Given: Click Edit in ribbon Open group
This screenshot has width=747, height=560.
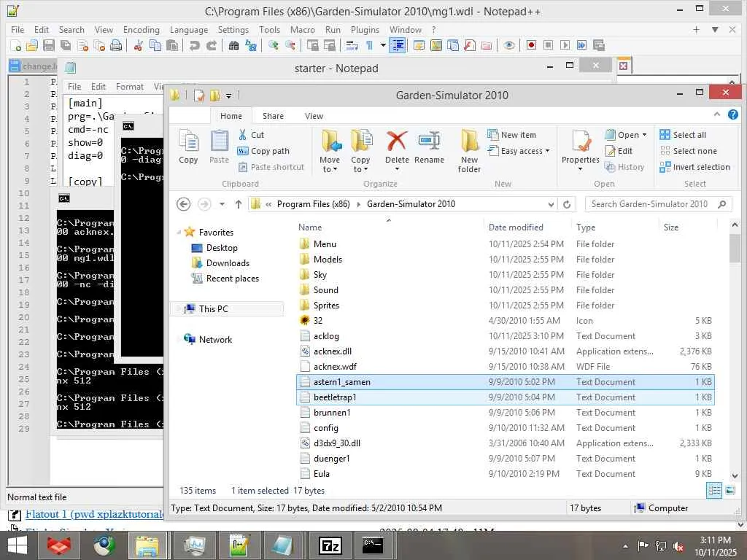Looking at the screenshot, I should 619,151.
